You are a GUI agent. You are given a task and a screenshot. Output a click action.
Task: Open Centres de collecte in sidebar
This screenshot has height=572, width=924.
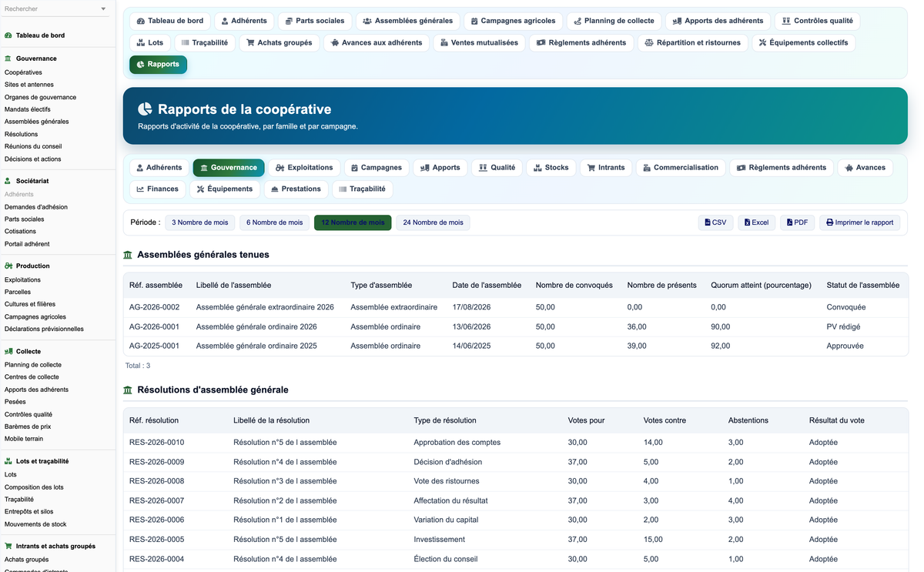32,377
